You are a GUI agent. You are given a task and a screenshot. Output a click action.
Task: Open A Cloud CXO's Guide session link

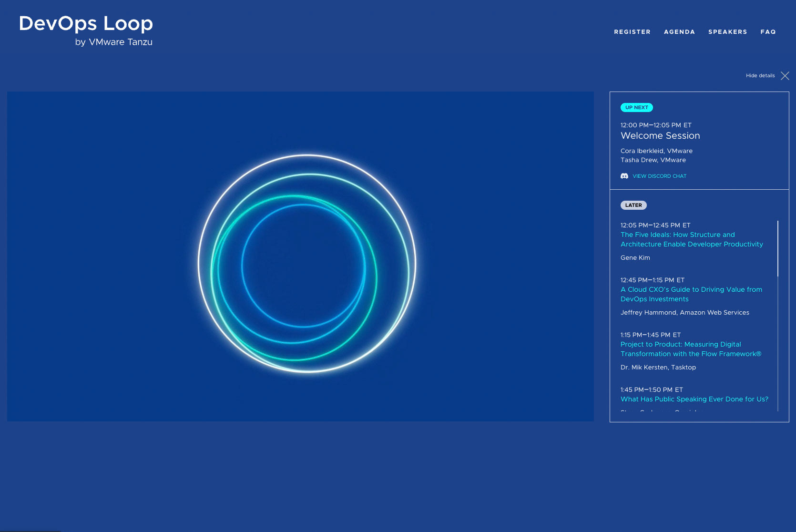691,294
